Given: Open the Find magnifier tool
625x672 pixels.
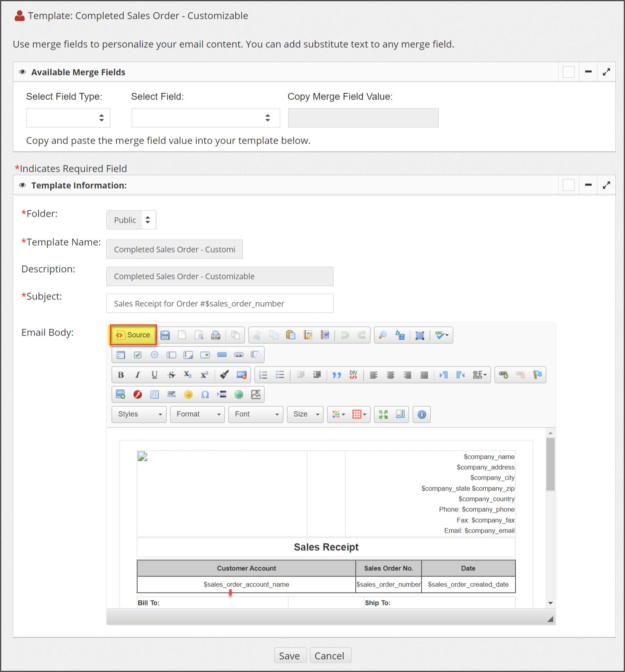Looking at the screenshot, I should (x=383, y=335).
